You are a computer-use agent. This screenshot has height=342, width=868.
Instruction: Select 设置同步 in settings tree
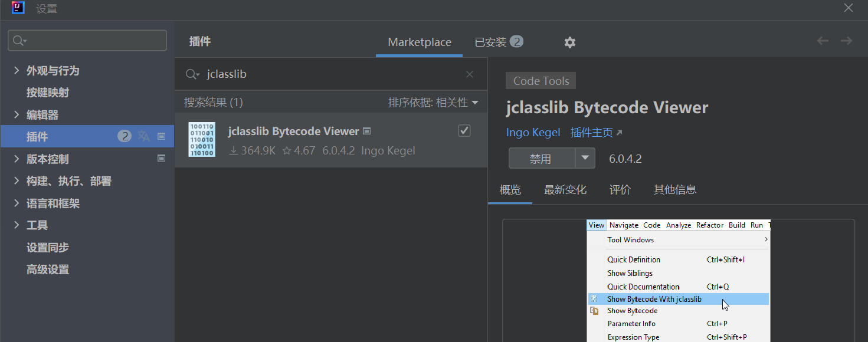(48, 248)
